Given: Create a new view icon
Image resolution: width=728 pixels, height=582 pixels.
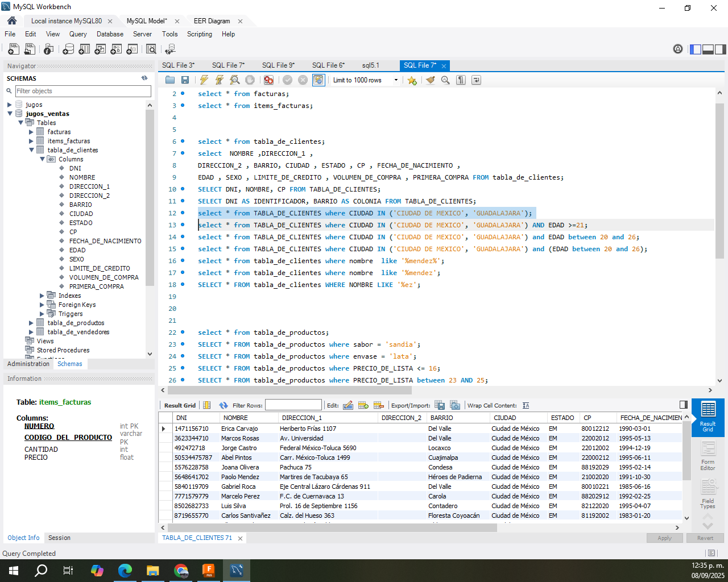Looking at the screenshot, I should pos(100,49).
